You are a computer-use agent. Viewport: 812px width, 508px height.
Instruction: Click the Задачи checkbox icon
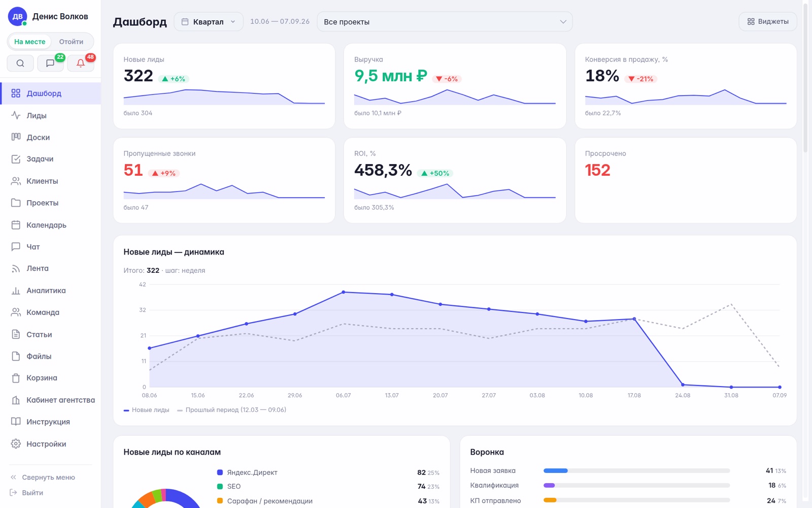coord(16,159)
